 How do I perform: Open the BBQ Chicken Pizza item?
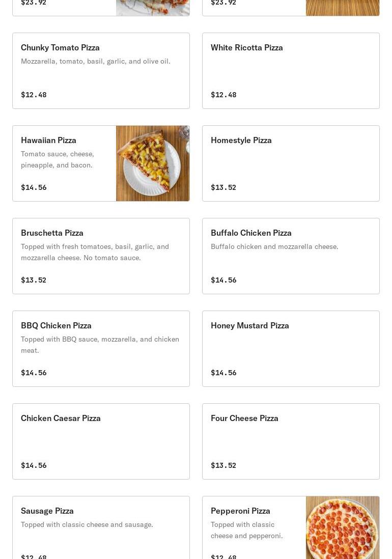101,349
